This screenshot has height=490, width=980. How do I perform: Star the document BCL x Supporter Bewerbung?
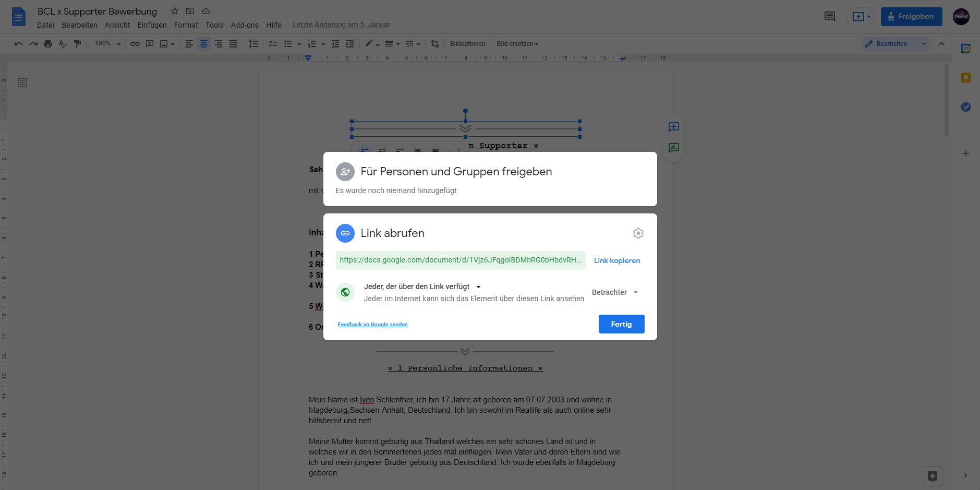pyautogui.click(x=175, y=11)
